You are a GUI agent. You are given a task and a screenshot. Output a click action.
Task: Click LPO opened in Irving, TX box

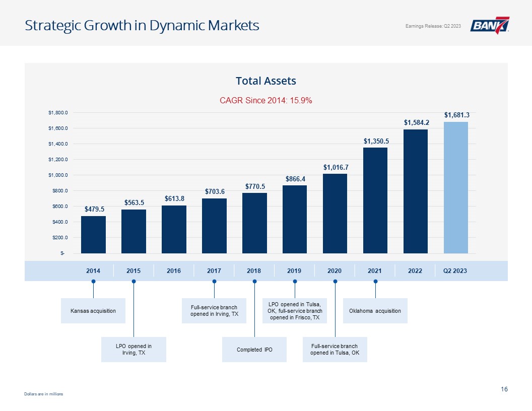[x=134, y=349]
